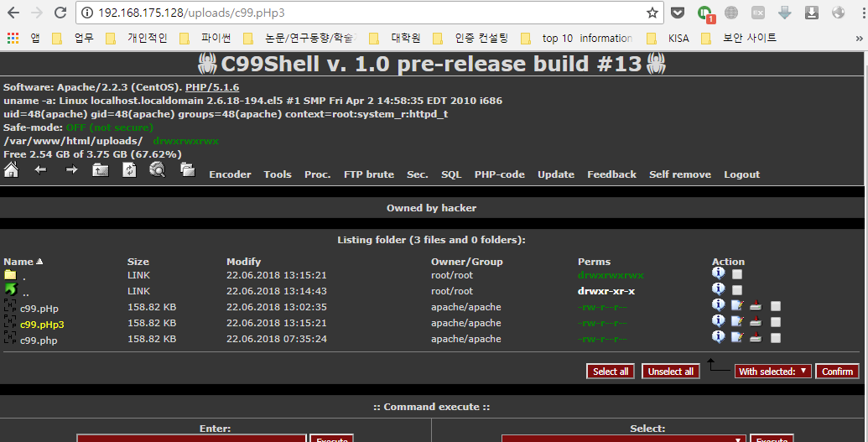Click the Update menu item
868x442 pixels.
click(556, 174)
